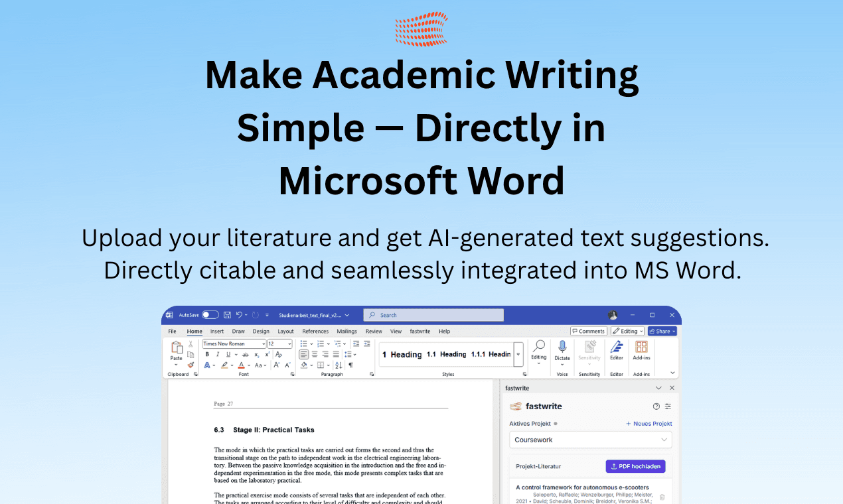Screen dimensions: 843x504
Task: Toggle Strikethrough formatting
Action: click(246, 355)
